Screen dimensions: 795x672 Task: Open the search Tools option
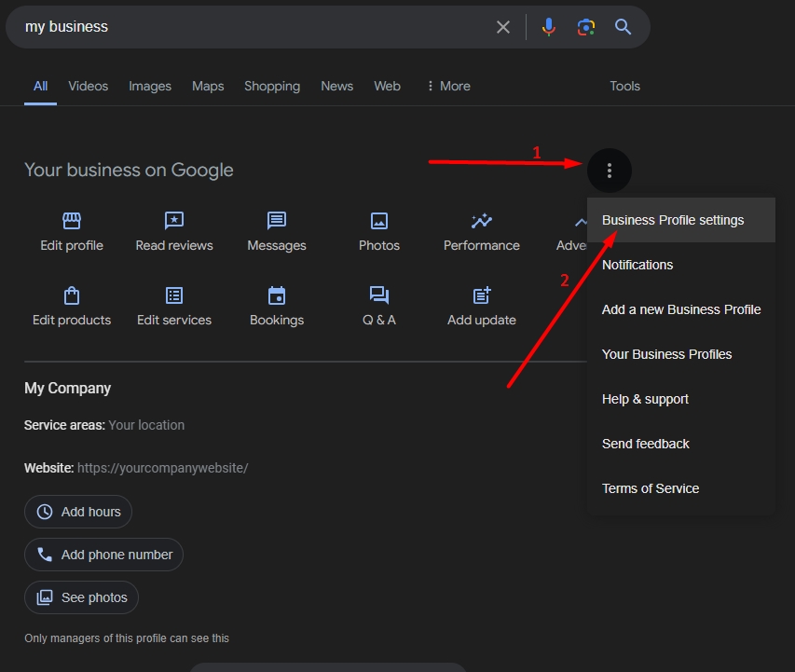tap(624, 87)
